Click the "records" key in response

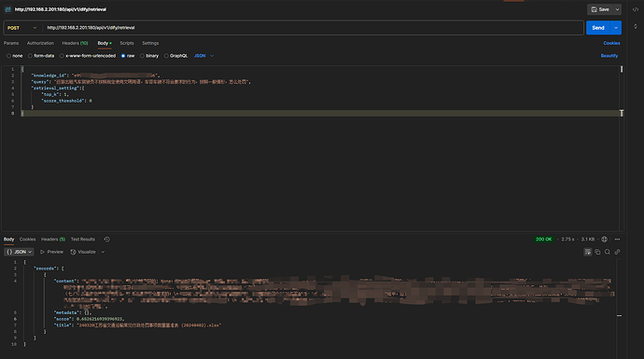pos(45,269)
